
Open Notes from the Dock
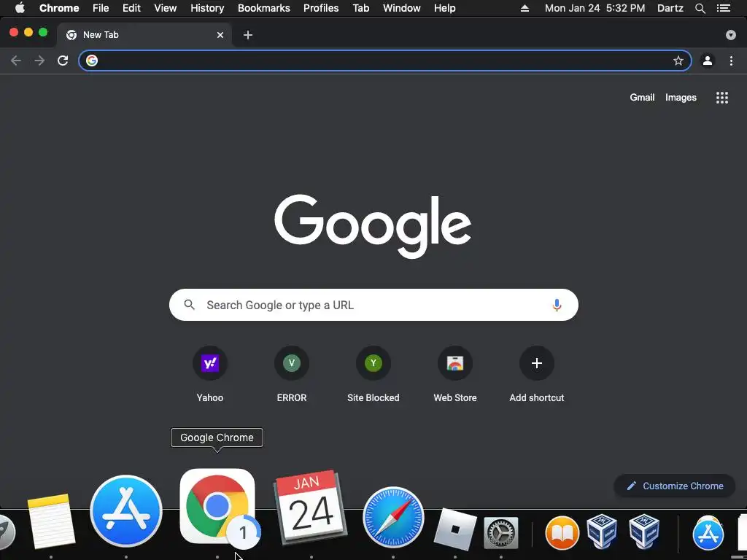[x=51, y=521]
